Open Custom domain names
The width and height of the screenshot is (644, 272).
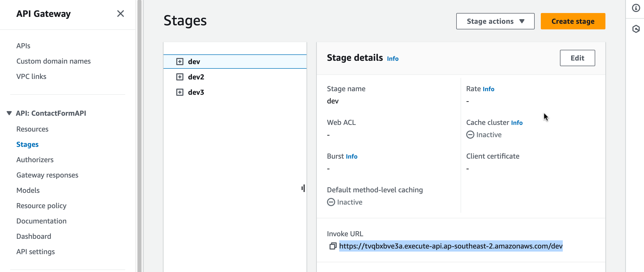53,61
